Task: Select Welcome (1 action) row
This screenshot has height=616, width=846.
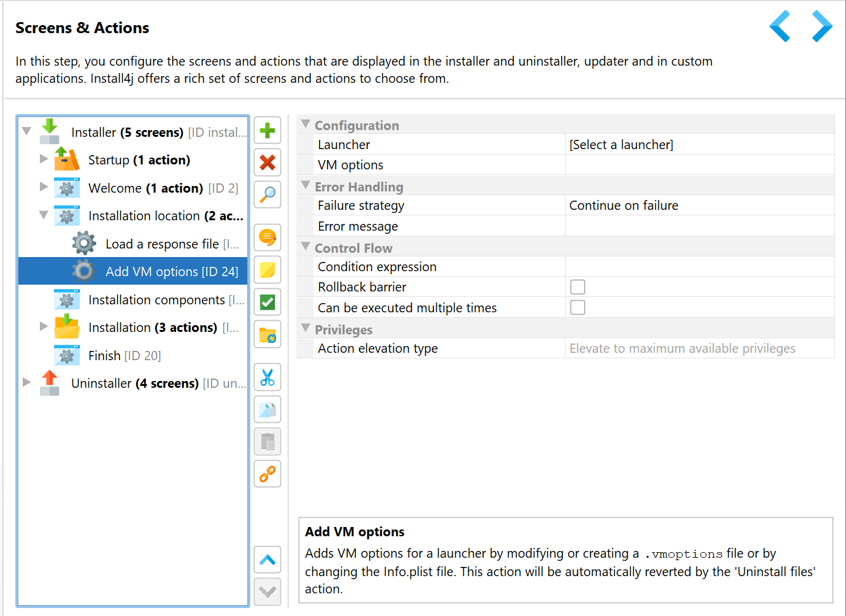Action: pyautogui.click(x=133, y=188)
